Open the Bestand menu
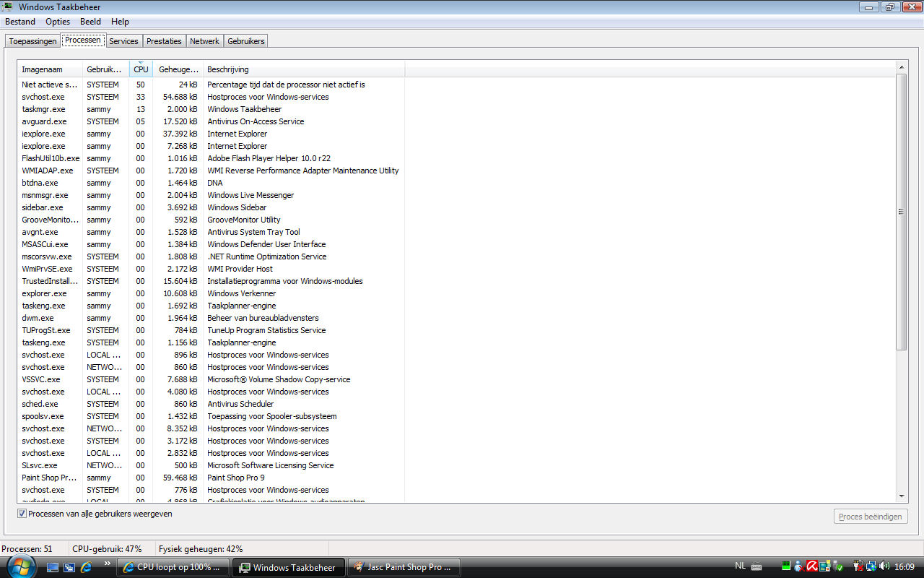 20,22
